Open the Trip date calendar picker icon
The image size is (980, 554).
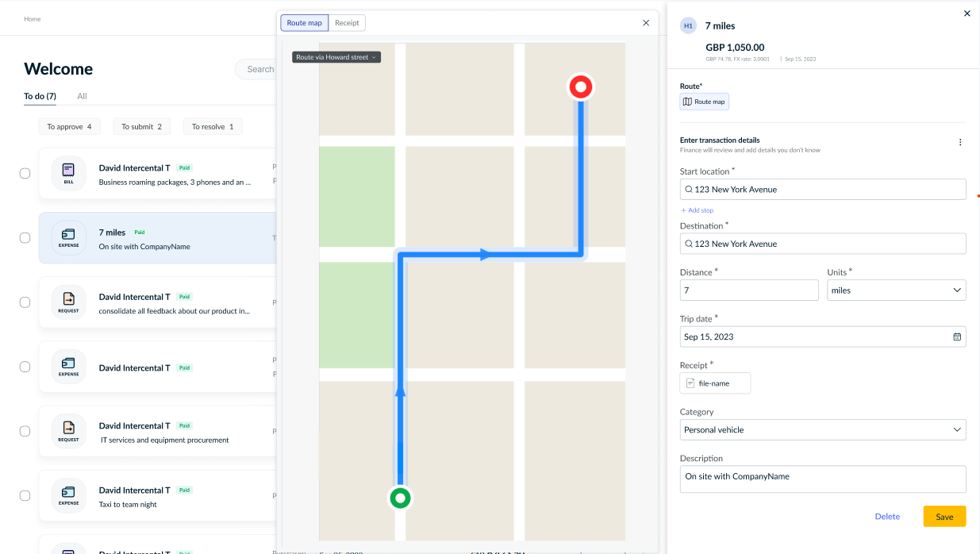point(957,337)
